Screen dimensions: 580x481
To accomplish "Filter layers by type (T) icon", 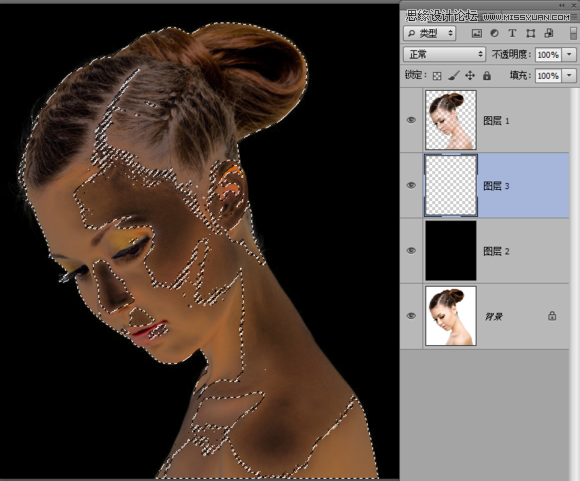I will 512,33.
